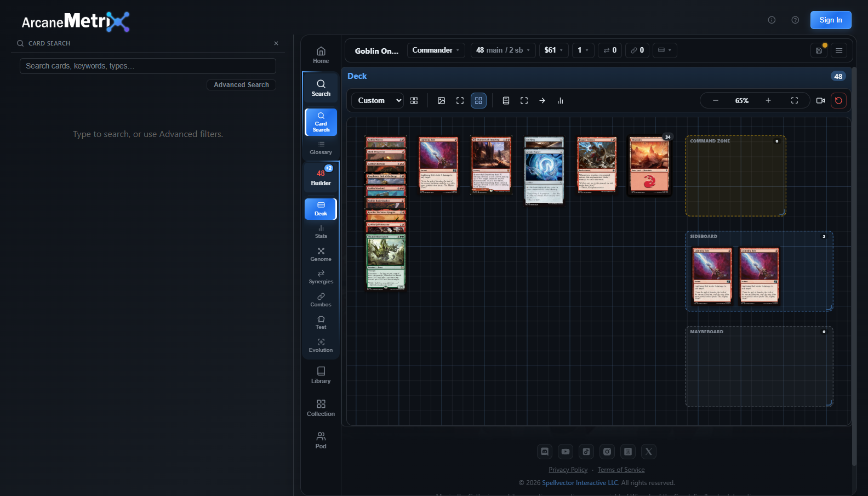Image resolution: width=868 pixels, height=496 pixels.
Task: Open the Stats tab
Action: pos(321,231)
